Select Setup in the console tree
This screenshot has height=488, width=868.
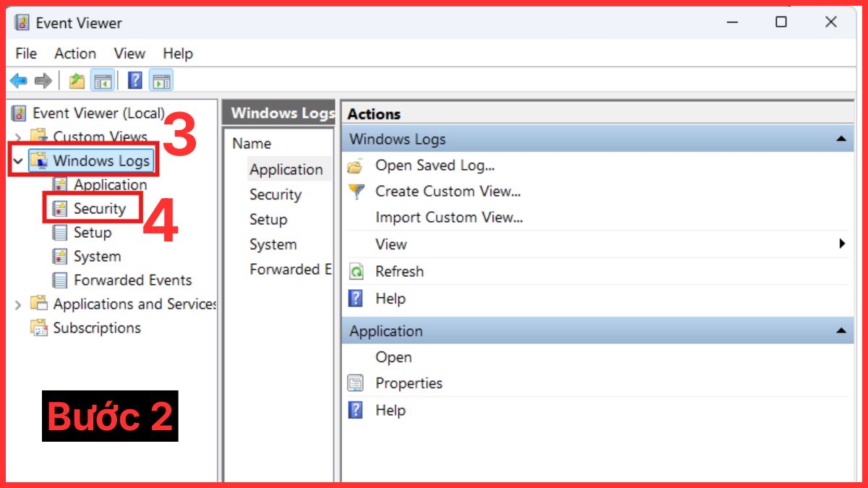(x=93, y=232)
